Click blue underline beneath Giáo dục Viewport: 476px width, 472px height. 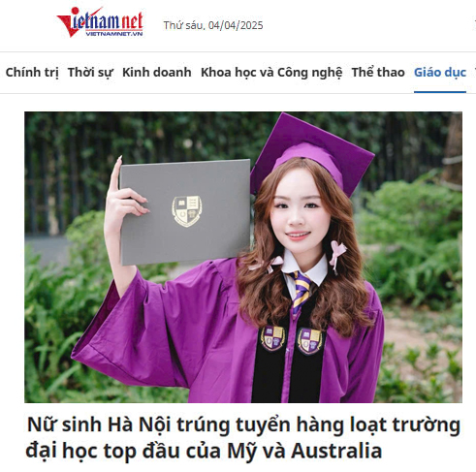(440, 92)
